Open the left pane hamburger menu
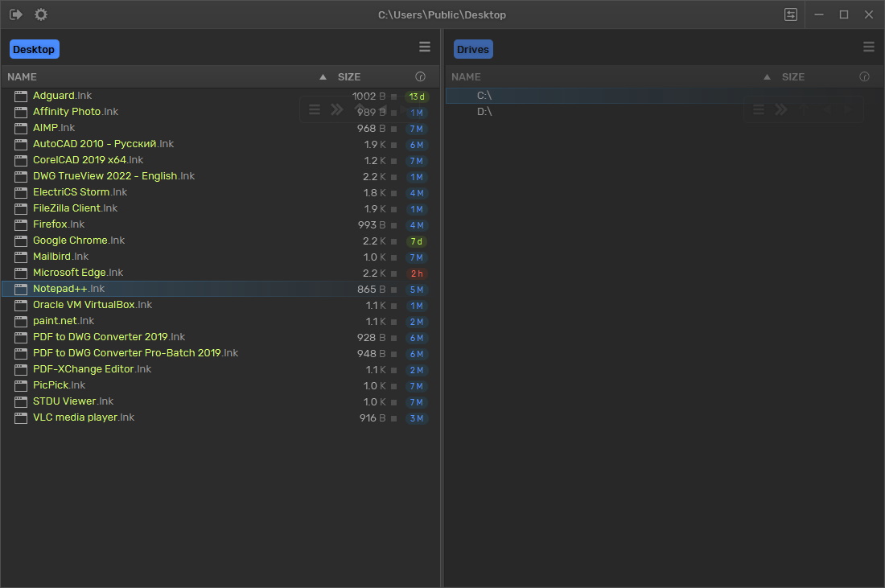The image size is (885, 588). (425, 47)
